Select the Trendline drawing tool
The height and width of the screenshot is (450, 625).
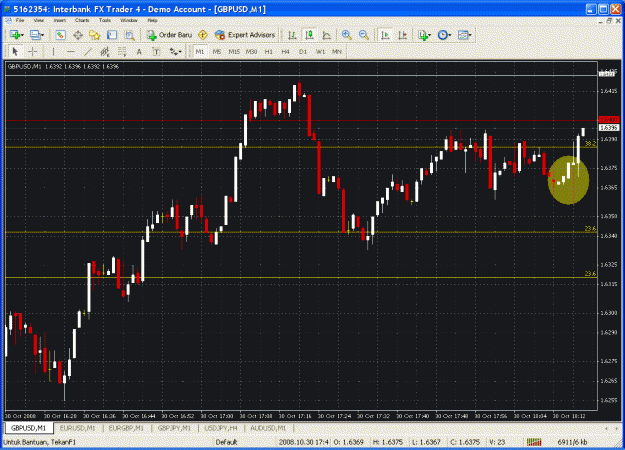click(x=88, y=51)
